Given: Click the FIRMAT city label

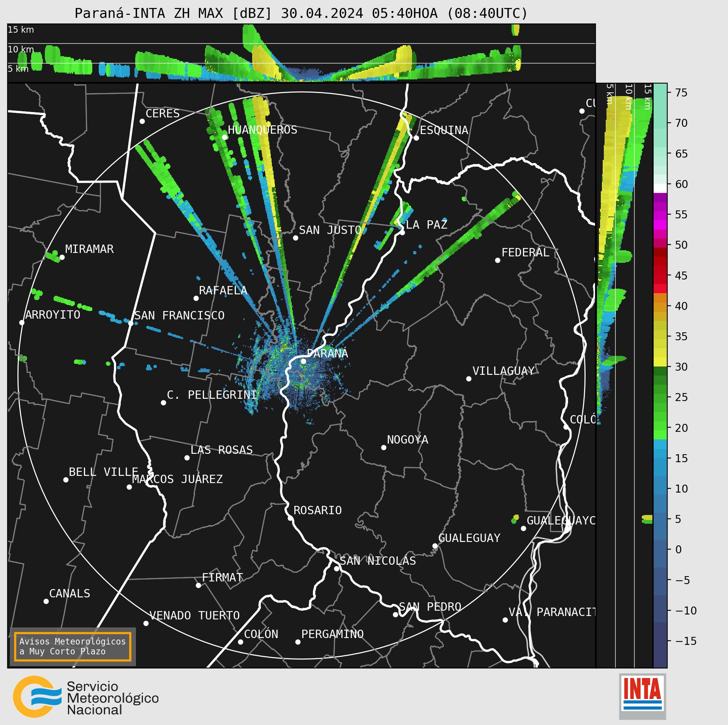Looking at the screenshot, I should (223, 578).
